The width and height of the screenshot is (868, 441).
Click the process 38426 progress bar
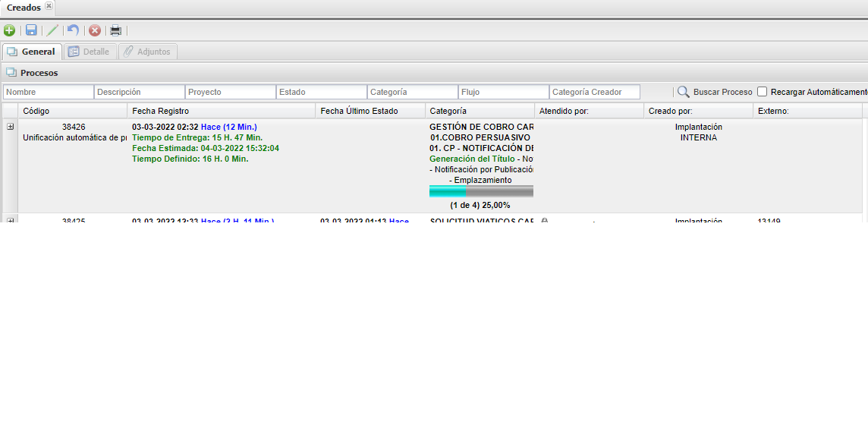coord(481,192)
